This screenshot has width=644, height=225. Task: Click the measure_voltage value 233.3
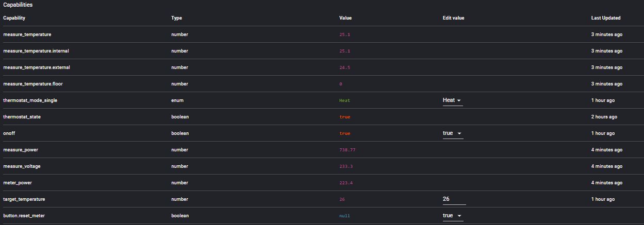pos(345,166)
